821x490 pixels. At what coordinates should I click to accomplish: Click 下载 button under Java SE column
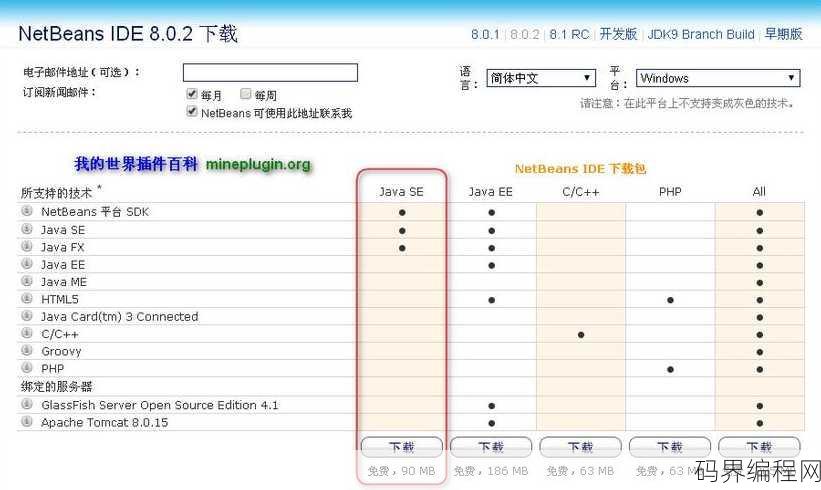402,447
